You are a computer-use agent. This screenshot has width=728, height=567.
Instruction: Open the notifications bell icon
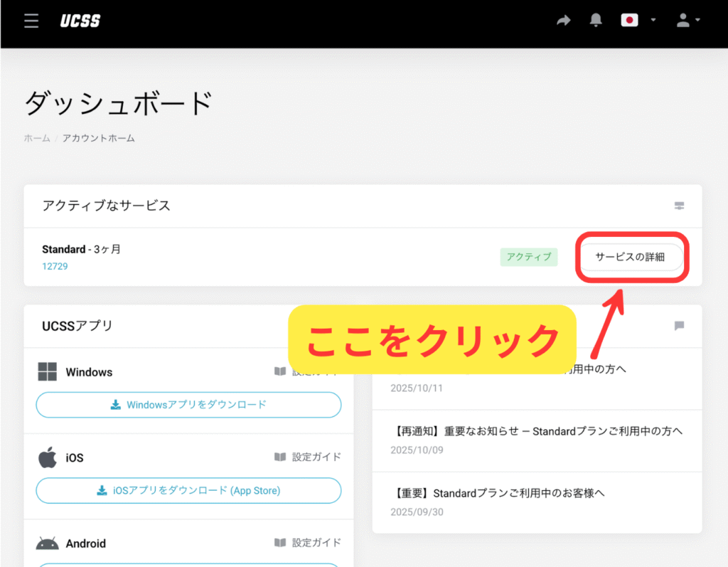[x=596, y=21]
